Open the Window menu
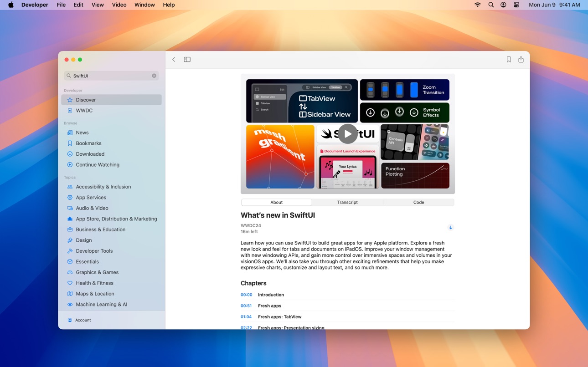 [x=144, y=5]
